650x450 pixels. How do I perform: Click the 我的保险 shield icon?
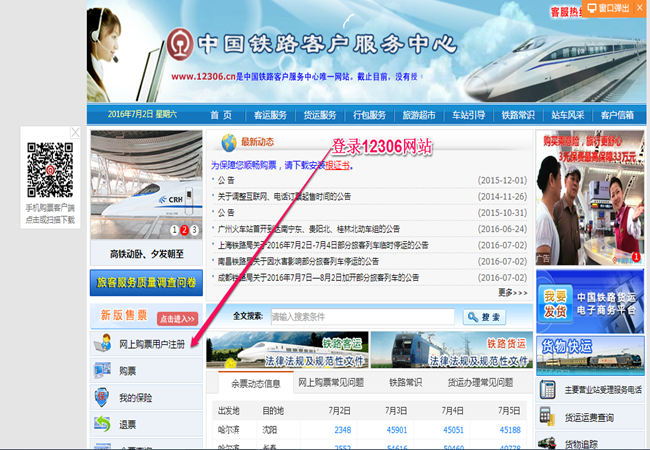(x=102, y=397)
